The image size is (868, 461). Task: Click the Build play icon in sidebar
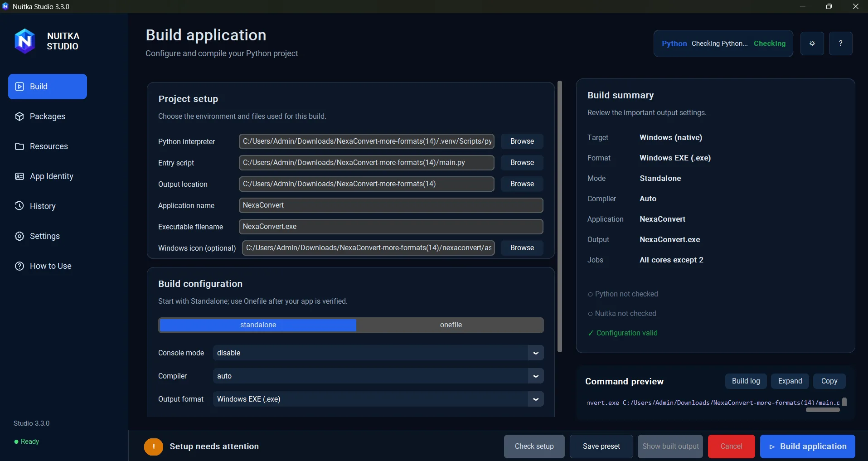[19, 87]
